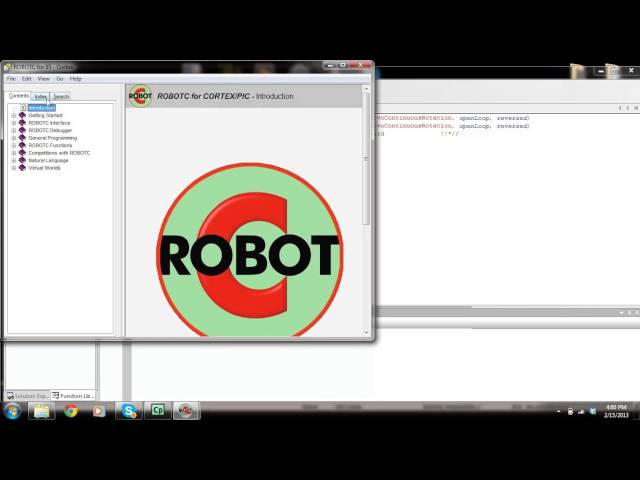Click the Getting Started book icon
640x480 pixels.
22,116
